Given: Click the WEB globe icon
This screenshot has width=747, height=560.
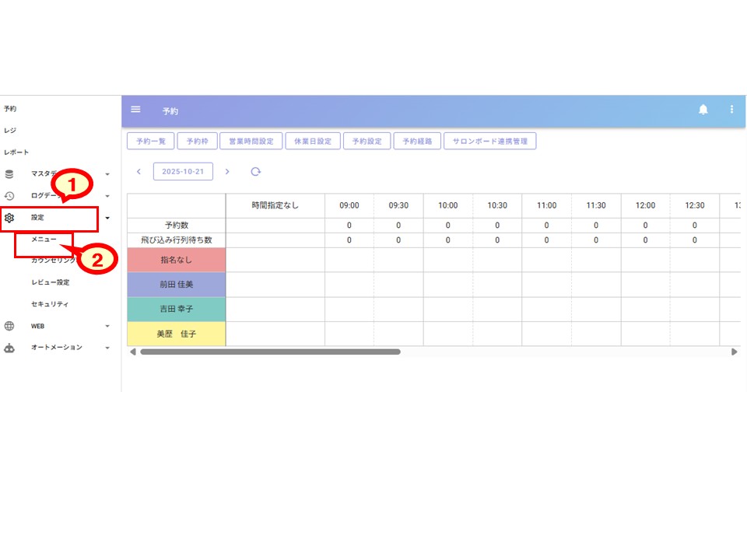Looking at the screenshot, I should click(9, 326).
